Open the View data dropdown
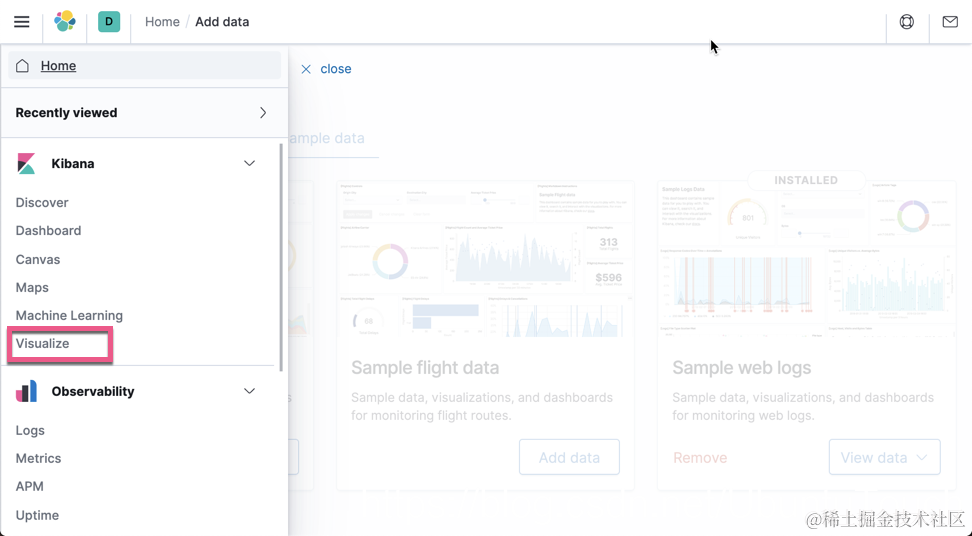The image size is (972, 536). (885, 457)
